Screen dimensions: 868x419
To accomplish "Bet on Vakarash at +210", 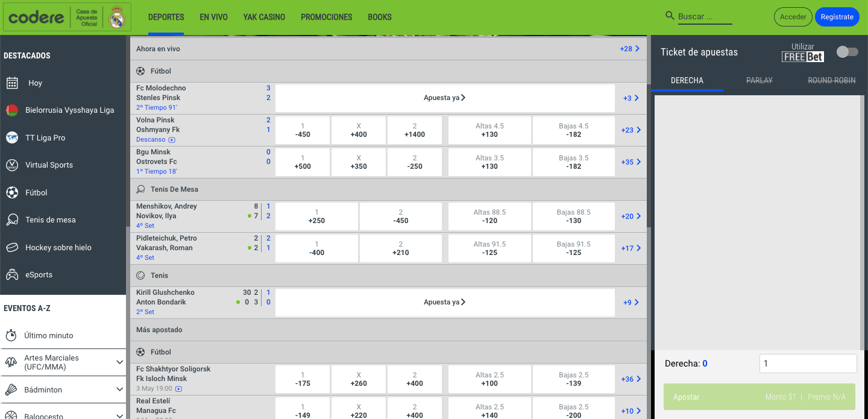I will pyautogui.click(x=400, y=248).
